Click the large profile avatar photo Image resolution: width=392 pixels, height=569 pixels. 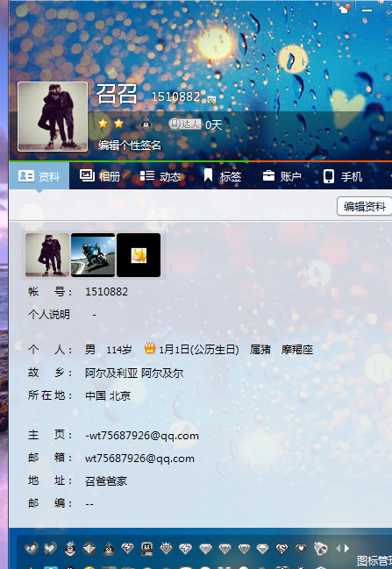[53, 116]
